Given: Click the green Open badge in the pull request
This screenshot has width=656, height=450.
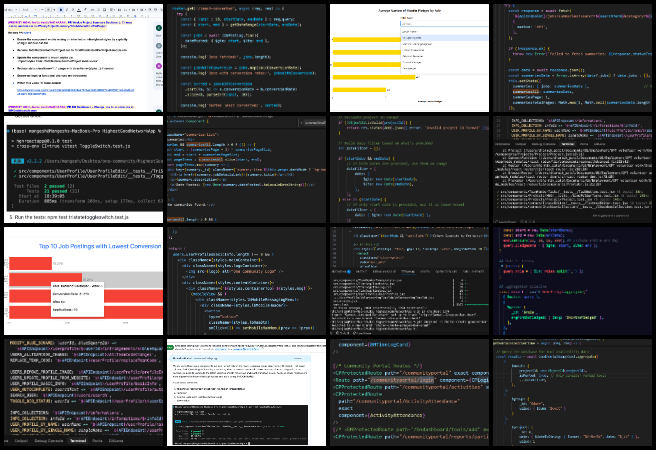Looking at the screenshot, I should tap(170, 347).
